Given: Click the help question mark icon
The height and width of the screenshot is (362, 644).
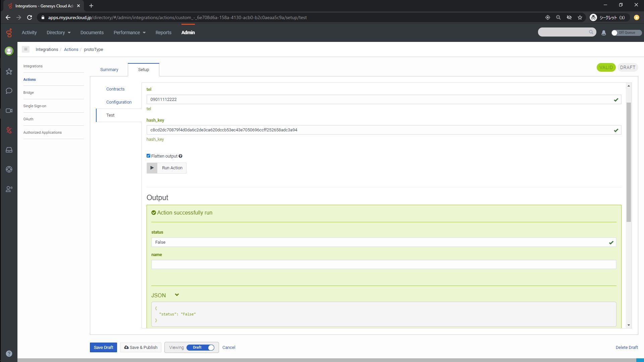Looking at the screenshot, I should tap(9, 353).
